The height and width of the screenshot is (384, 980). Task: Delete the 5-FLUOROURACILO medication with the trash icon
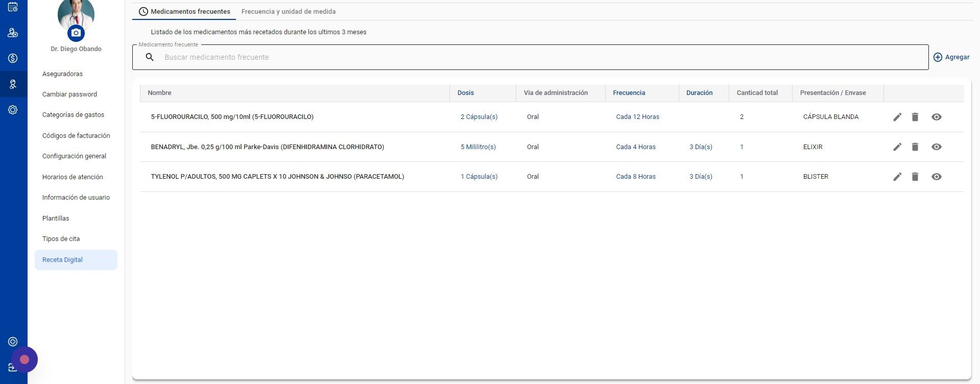tap(915, 117)
